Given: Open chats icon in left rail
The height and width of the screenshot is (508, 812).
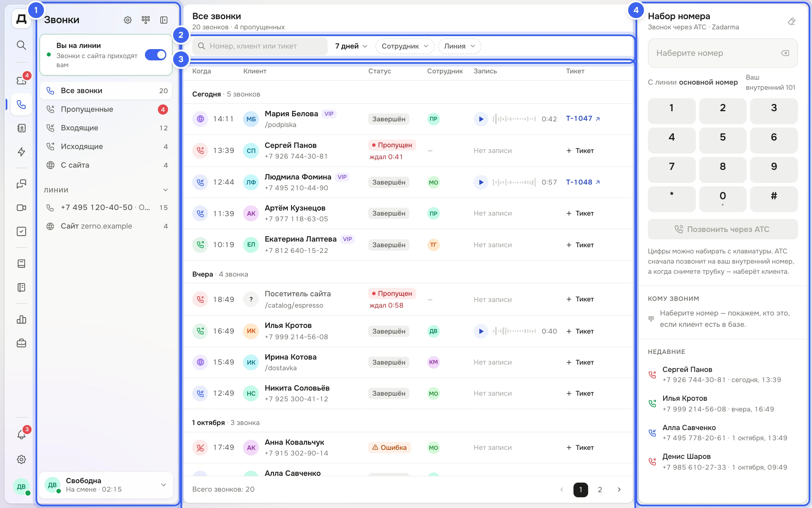Looking at the screenshot, I should pos(21,184).
